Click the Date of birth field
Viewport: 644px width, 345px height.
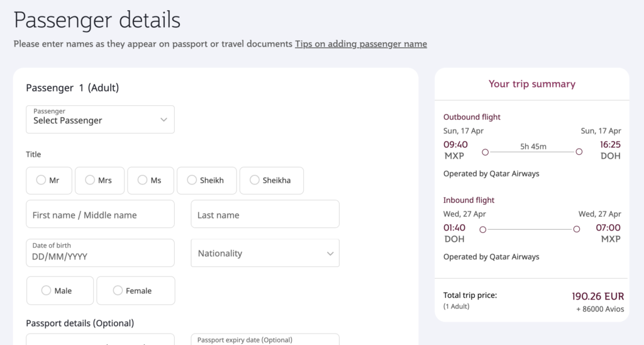point(100,253)
